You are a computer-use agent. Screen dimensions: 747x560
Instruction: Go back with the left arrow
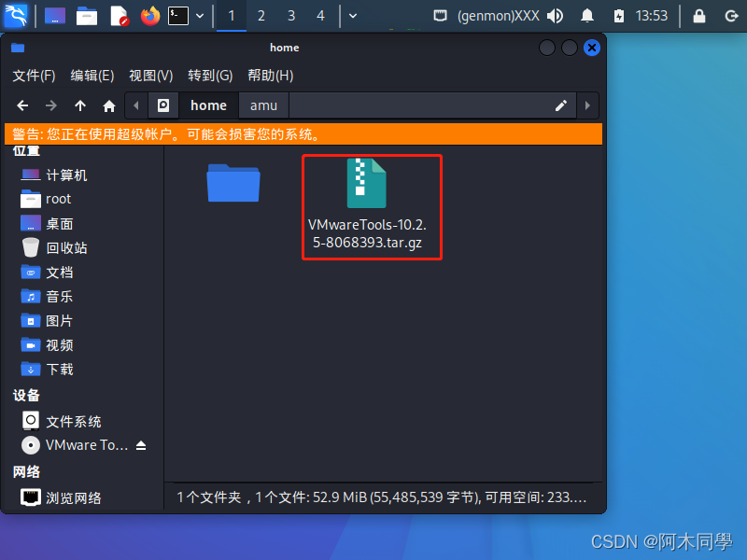pyautogui.click(x=22, y=105)
